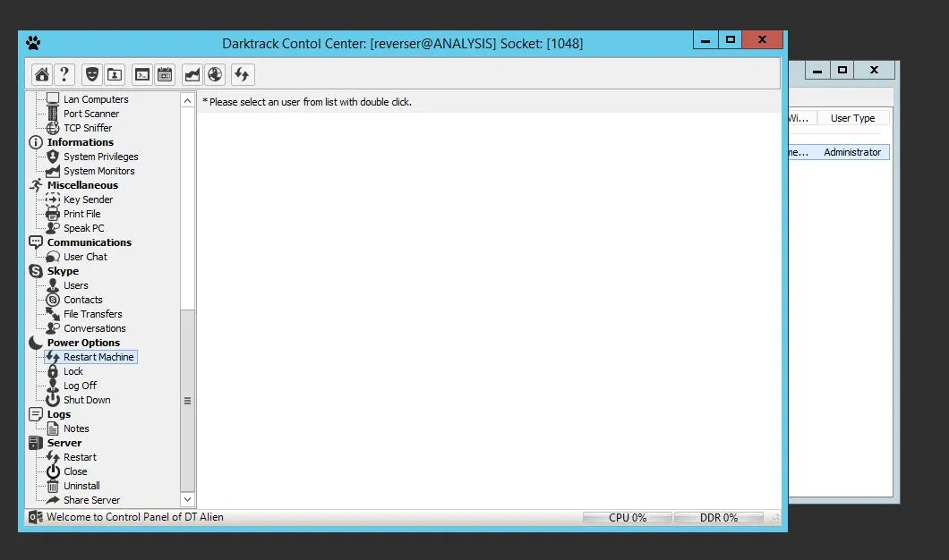The image size is (949, 560).
Task: Close the Darktrack Control Center window
Action: 763,40
